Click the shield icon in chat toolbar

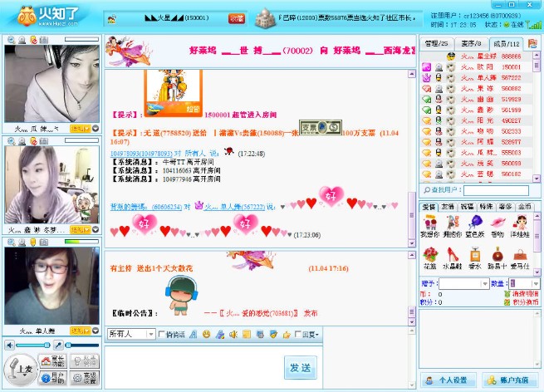(x=273, y=335)
